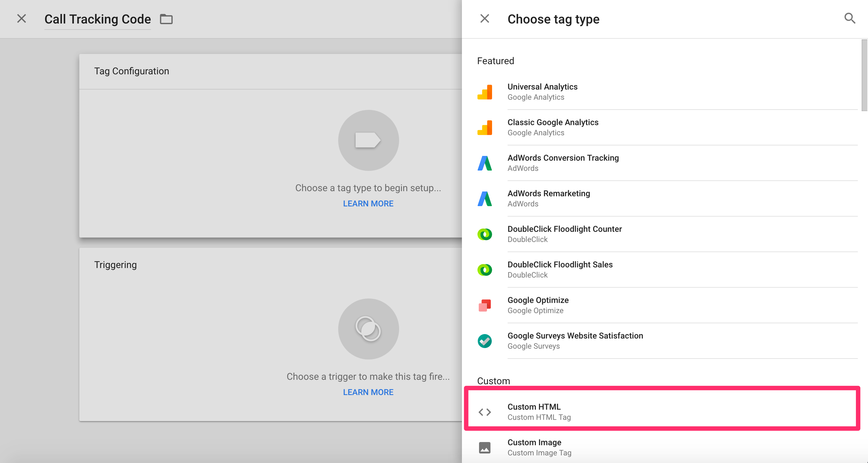Viewport: 868px width, 463px height.
Task: Click the tag type list scrollbar
Action: [864, 75]
